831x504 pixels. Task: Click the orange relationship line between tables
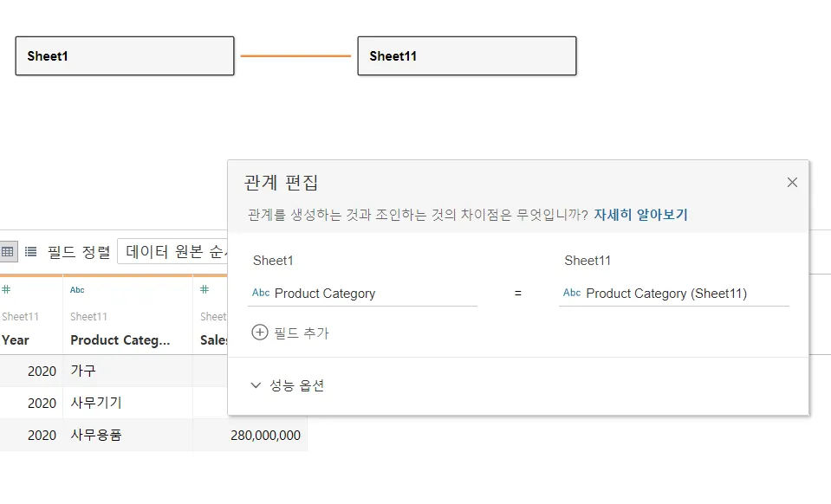pyautogui.click(x=295, y=56)
